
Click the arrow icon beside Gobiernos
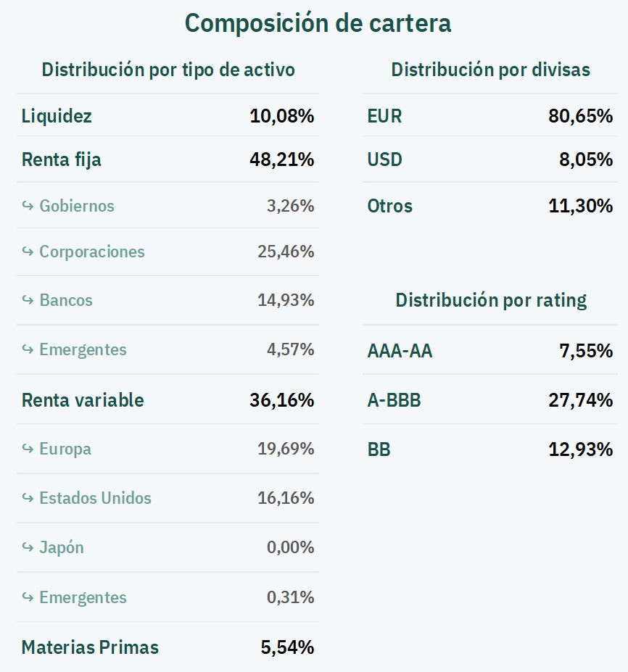[28, 206]
